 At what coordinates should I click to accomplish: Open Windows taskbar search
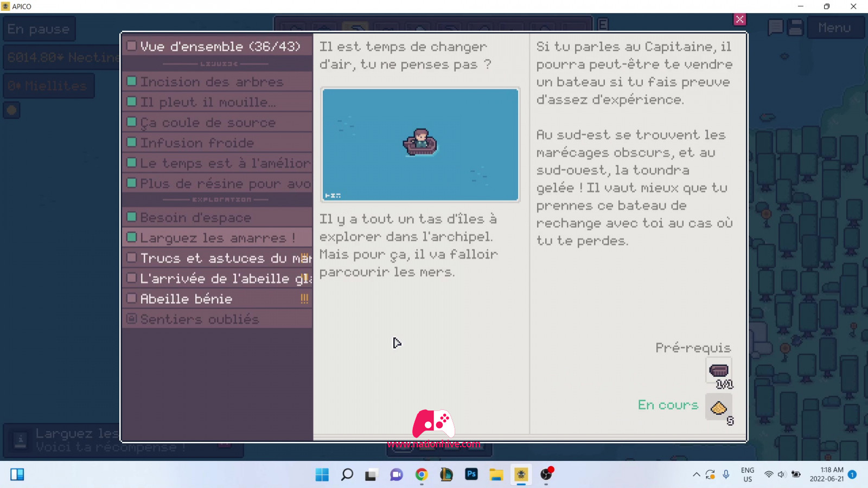click(347, 475)
